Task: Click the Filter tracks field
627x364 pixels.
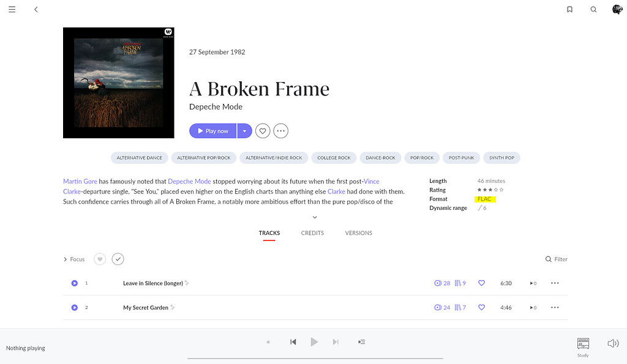Action: (556, 259)
